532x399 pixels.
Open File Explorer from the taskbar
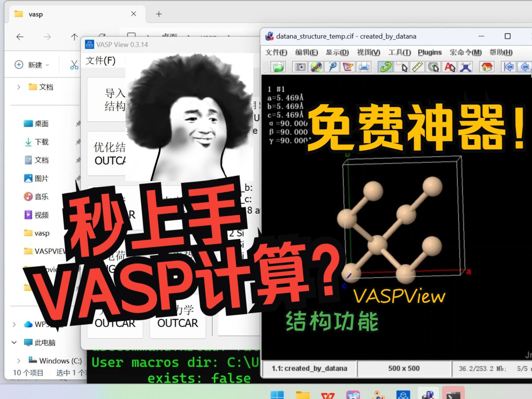pos(303,395)
